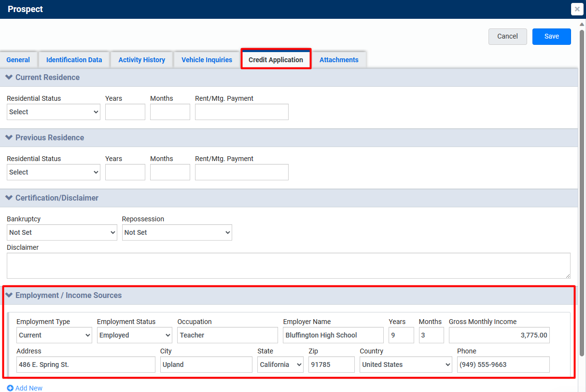Switch to the General tab

(x=18, y=60)
